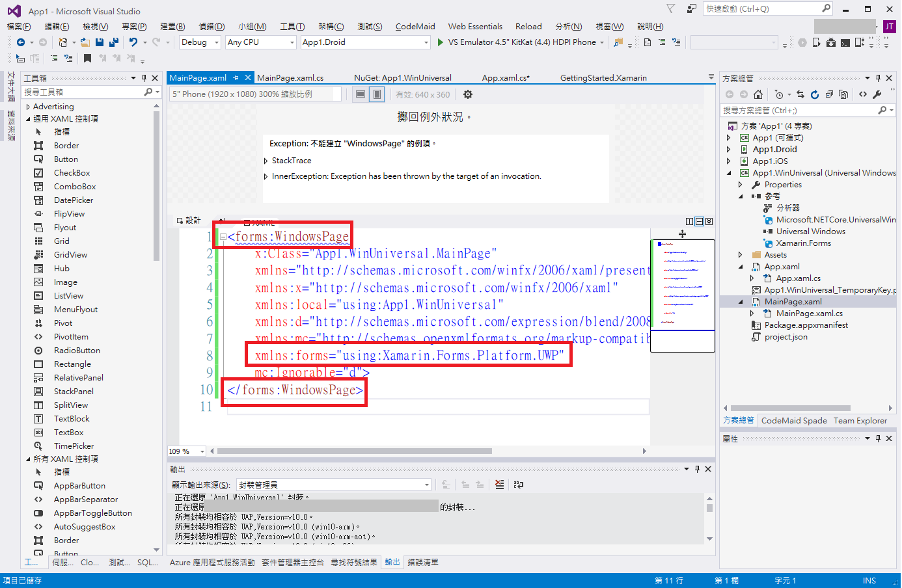Screen dimensions: 902x588
Task: Select project.json in Solution Explorer
Action: (786, 337)
